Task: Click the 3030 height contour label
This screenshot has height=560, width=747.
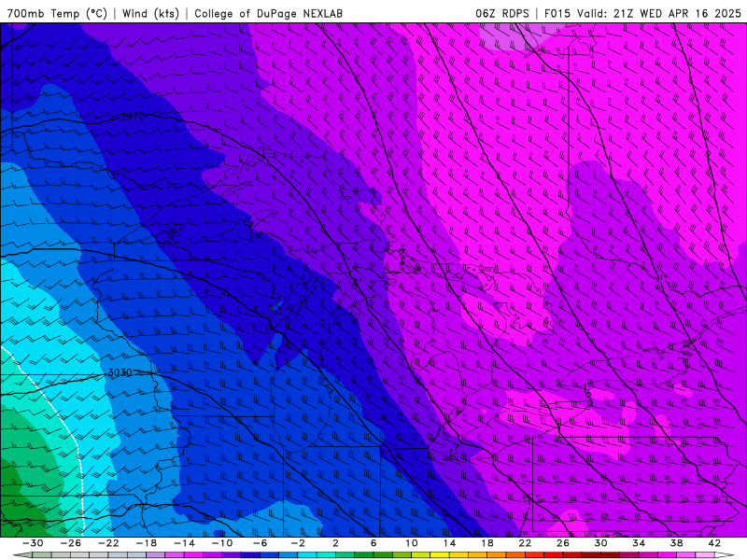Action: (x=120, y=372)
